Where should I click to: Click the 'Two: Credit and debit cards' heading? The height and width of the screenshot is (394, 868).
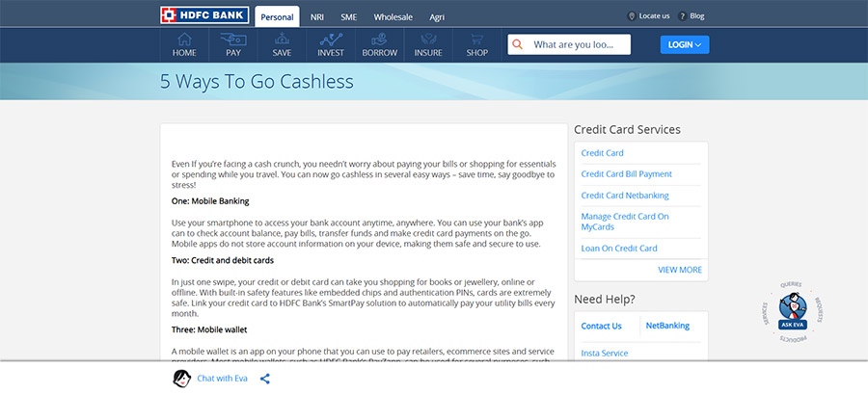pyautogui.click(x=223, y=260)
